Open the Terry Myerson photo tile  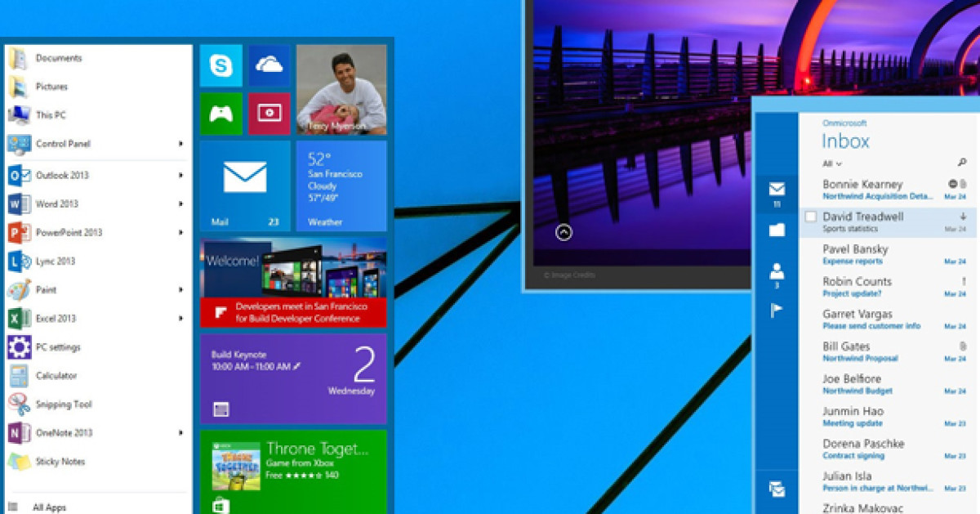[341, 90]
